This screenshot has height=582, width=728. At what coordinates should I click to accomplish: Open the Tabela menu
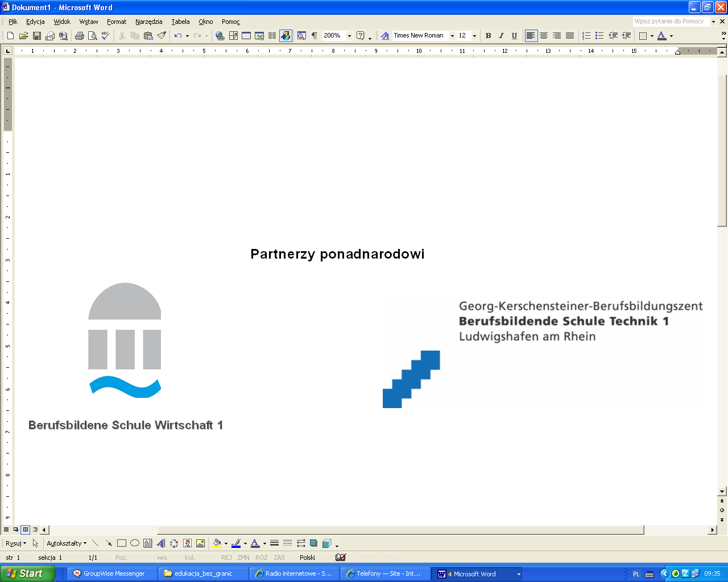click(x=180, y=22)
